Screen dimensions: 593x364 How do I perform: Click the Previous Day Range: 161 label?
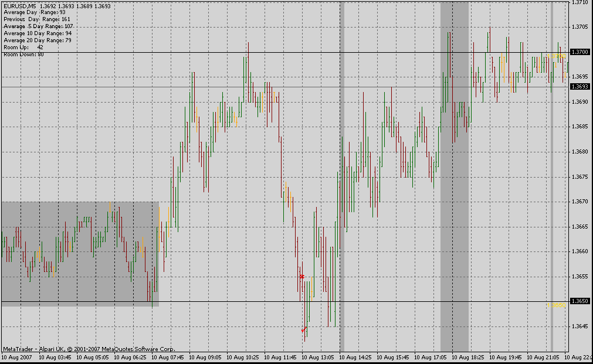[x=36, y=19]
